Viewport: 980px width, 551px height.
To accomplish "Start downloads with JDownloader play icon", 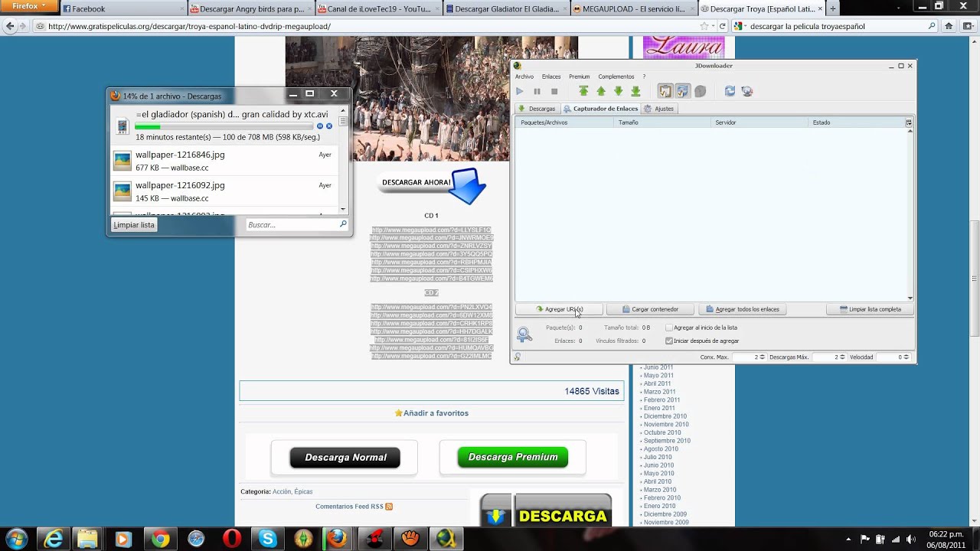I will pos(520,91).
